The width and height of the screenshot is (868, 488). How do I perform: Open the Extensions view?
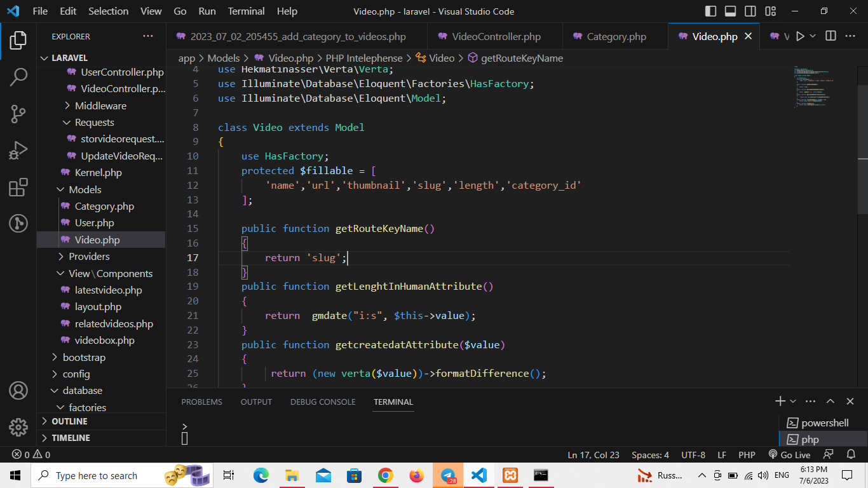click(18, 187)
